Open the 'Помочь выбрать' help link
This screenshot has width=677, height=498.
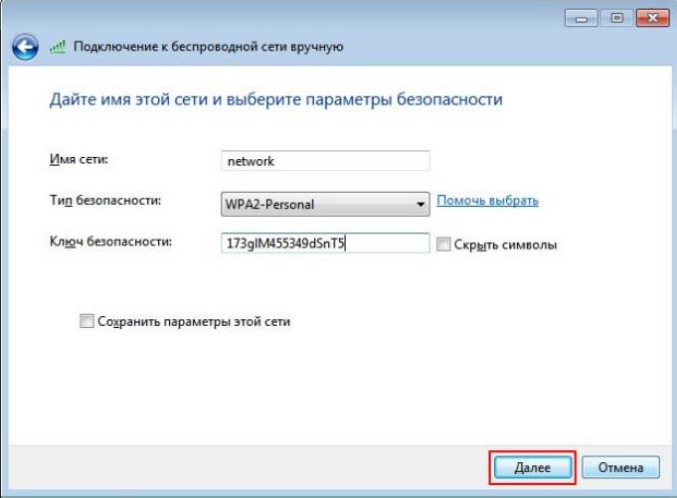click(487, 201)
